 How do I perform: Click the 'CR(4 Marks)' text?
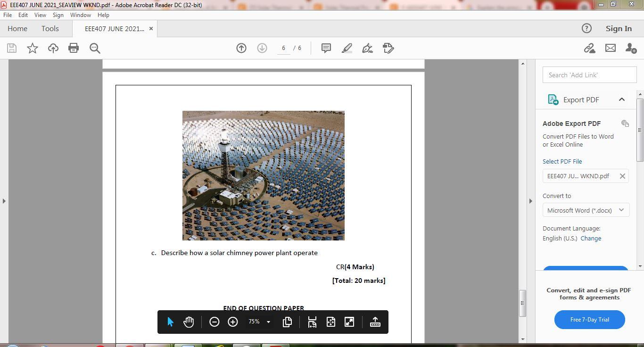(355, 267)
